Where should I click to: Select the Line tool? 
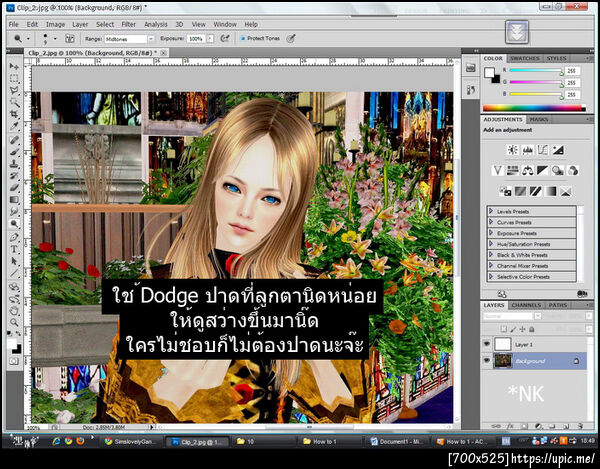click(x=14, y=273)
